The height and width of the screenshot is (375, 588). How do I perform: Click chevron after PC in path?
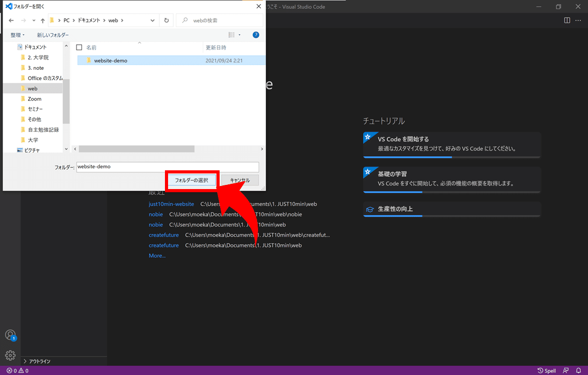[x=73, y=20]
